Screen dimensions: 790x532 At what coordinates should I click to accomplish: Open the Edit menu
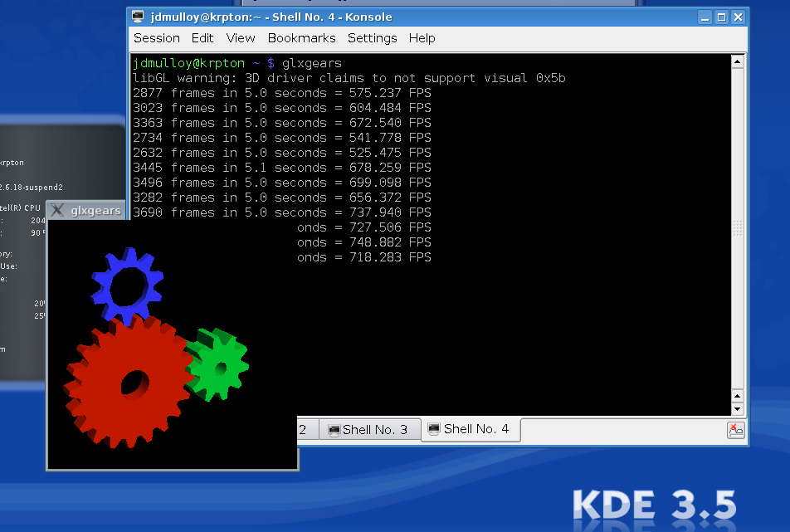click(x=202, y=38)
